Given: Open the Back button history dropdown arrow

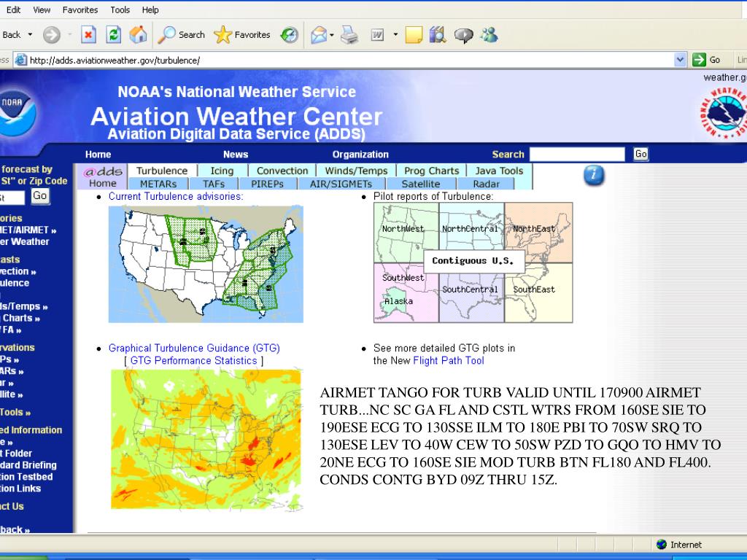Looking at the screenshot, I should tap(30, 35).
